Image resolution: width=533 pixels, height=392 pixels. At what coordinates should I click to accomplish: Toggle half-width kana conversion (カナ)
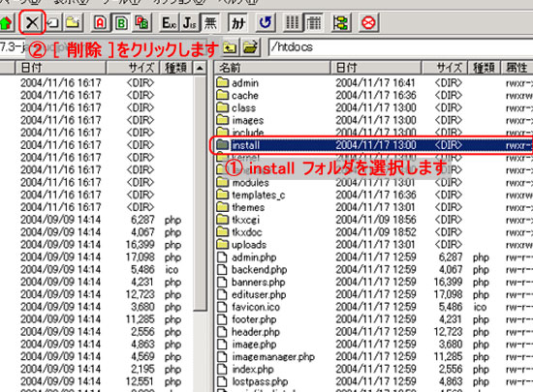(237, 22)
